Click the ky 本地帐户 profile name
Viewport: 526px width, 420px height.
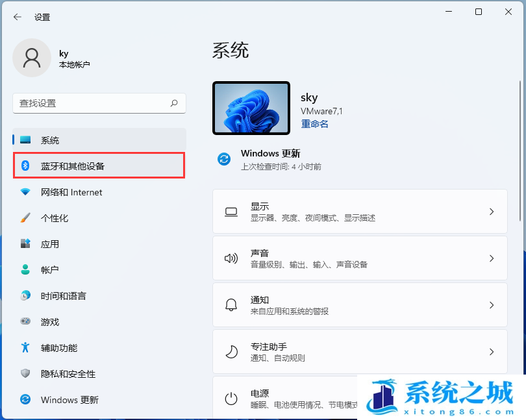tap(74, 58)
